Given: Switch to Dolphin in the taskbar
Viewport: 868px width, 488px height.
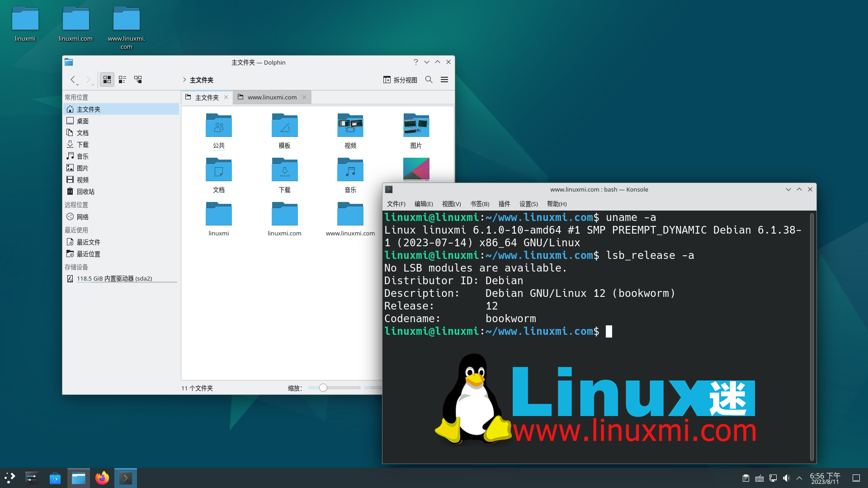Looking at the screenshot, I should tap(79, 478).
